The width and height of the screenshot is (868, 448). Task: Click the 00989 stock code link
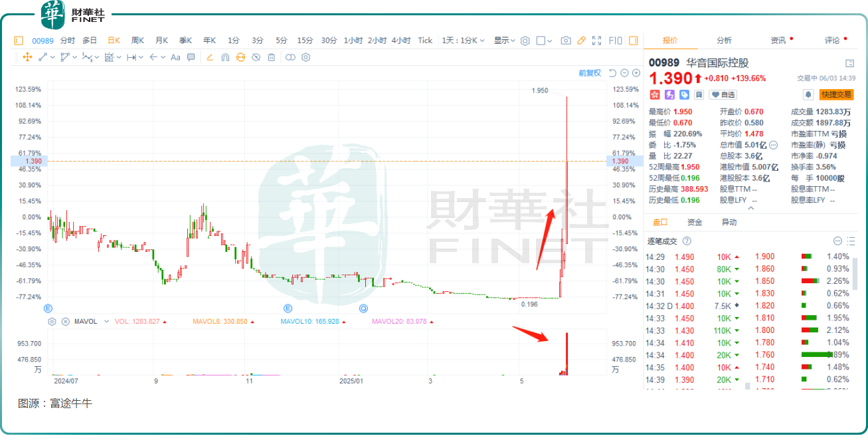pos(43,41)
